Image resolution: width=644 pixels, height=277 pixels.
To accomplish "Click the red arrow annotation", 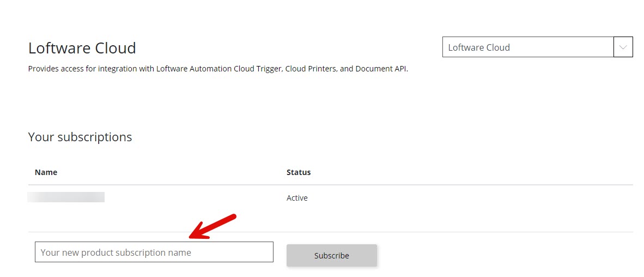I will click(211, 227).
